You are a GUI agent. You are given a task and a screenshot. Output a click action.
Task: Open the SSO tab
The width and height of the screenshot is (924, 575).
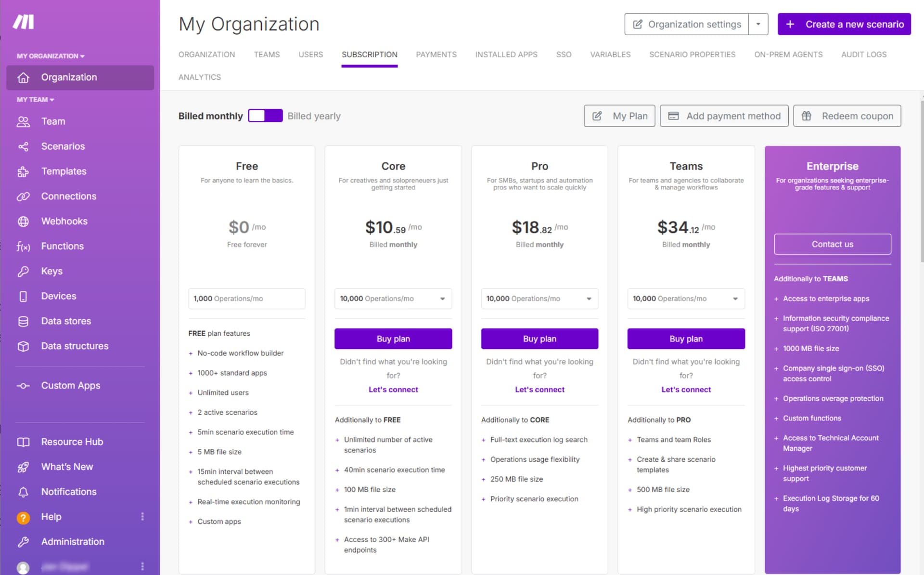[564, 54]
